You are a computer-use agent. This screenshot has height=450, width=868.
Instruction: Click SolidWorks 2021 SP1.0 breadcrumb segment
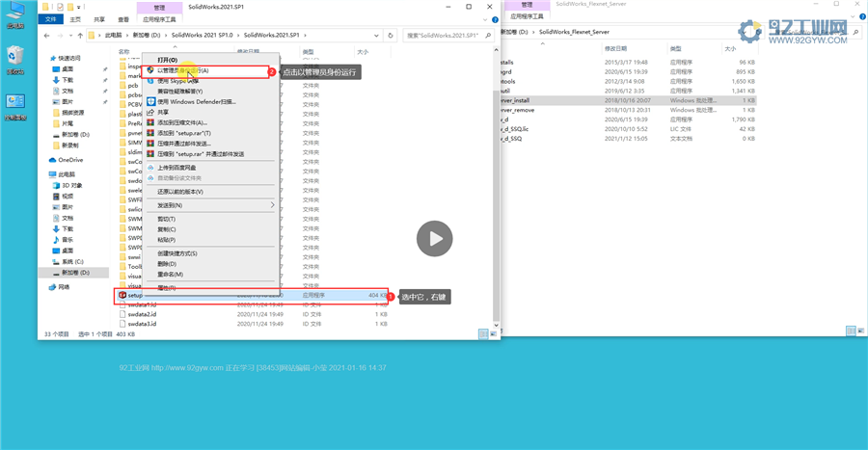[x=203, y=36]
